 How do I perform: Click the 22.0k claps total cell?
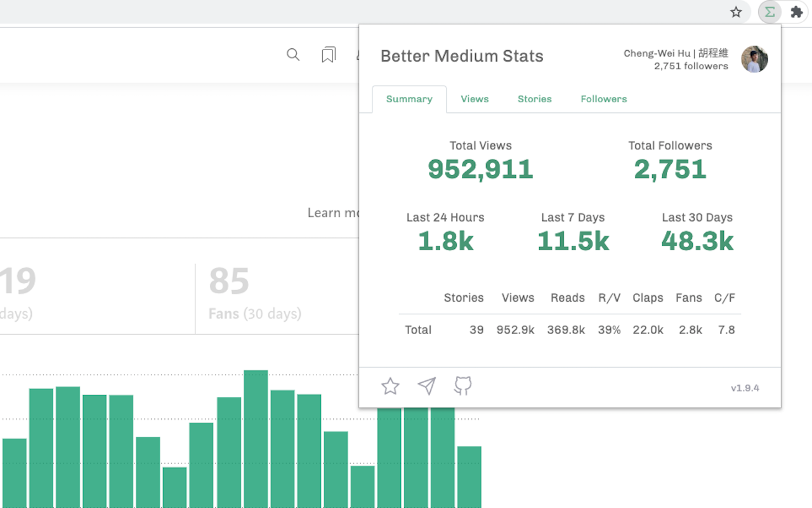[648, 330]
